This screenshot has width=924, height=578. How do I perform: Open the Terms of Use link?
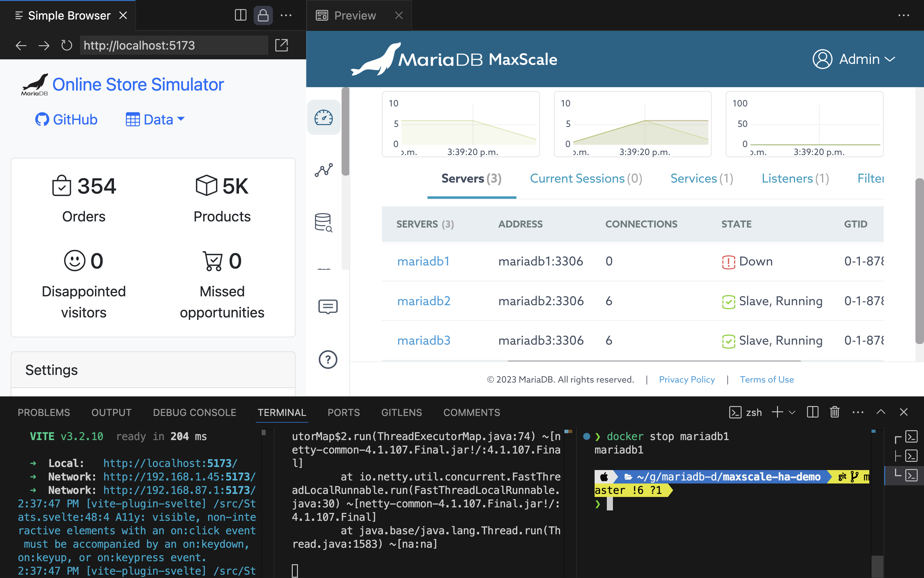[767, 380]
